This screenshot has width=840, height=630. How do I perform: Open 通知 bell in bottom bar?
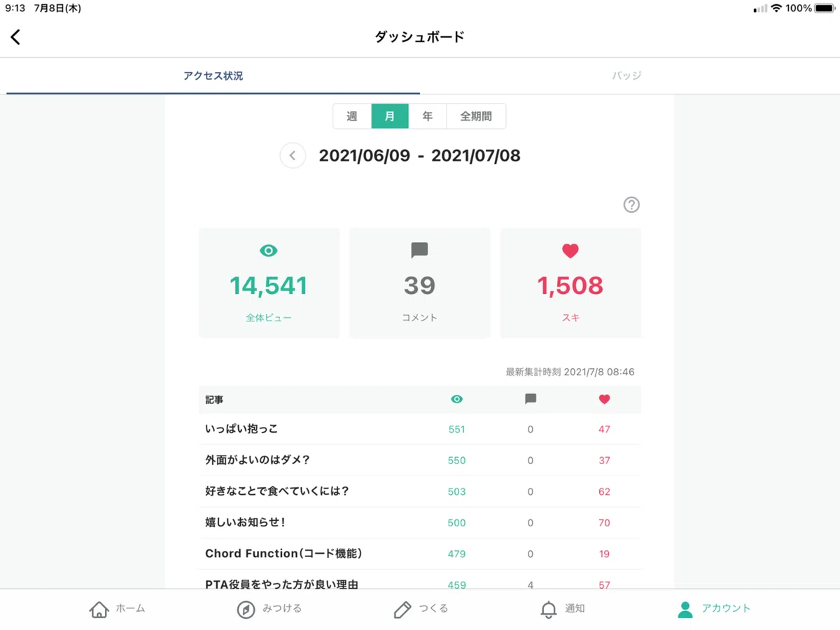[x=563, y=609]
